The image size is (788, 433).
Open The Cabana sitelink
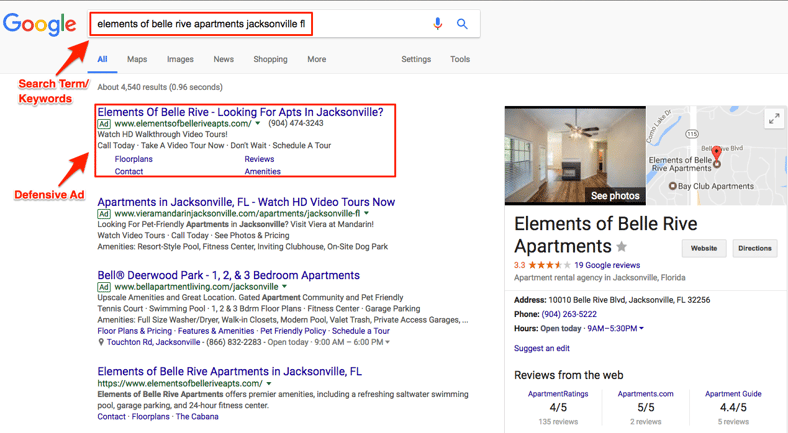[x=197, y=416]
